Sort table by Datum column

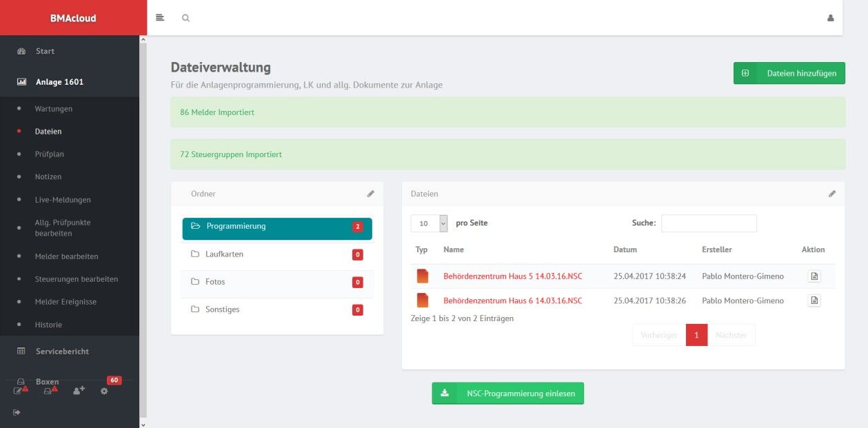(625, 249)
